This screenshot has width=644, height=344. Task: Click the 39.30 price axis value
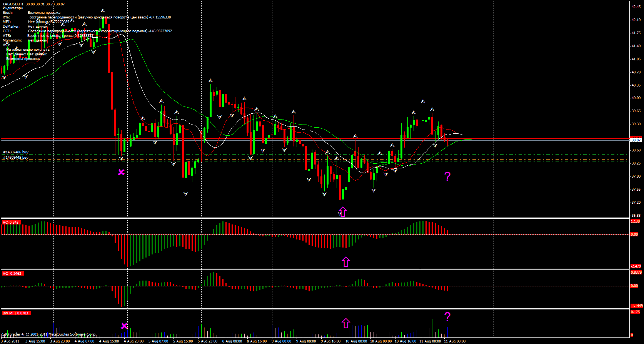coord(636,124)
